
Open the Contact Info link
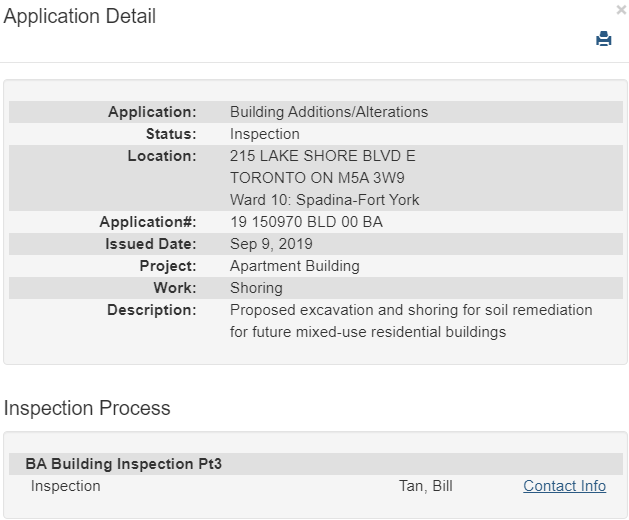(564, 486)
